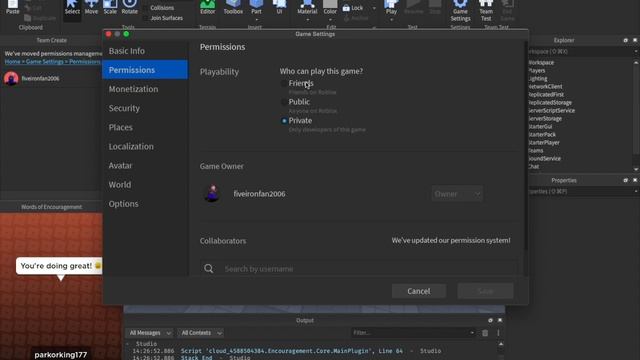This screenshot has width=640, height=360.
Task: Expand the Part dropdown arrow
Action: [x=256, y=20]
